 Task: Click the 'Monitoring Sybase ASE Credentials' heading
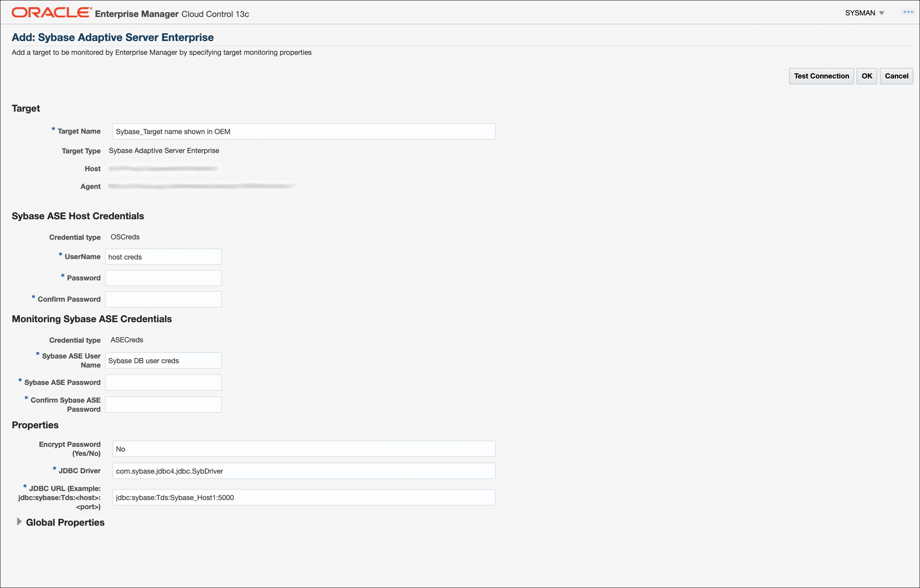click(92, 319)
